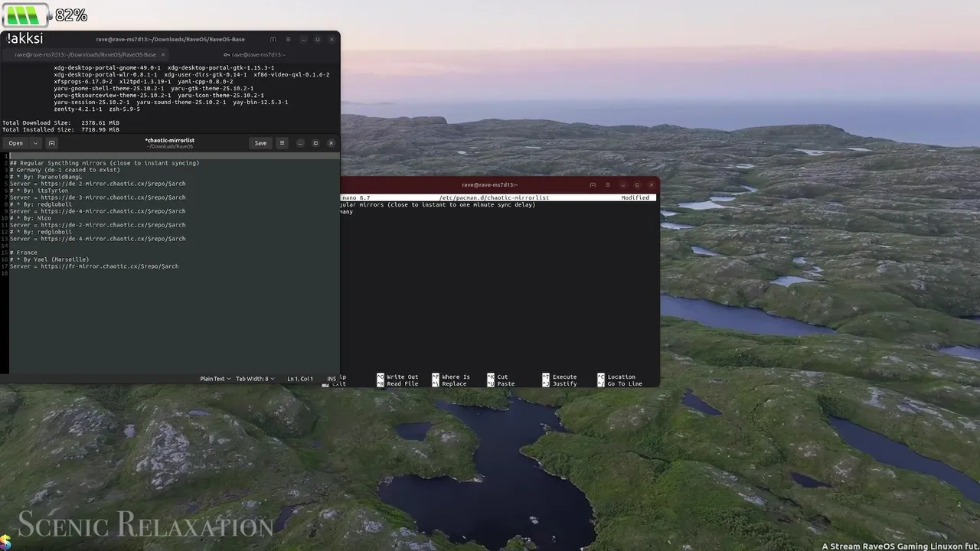980x551 pixels.
Task: Place cursor on empty line 1 in editor
Action: (x=173, y=156)
